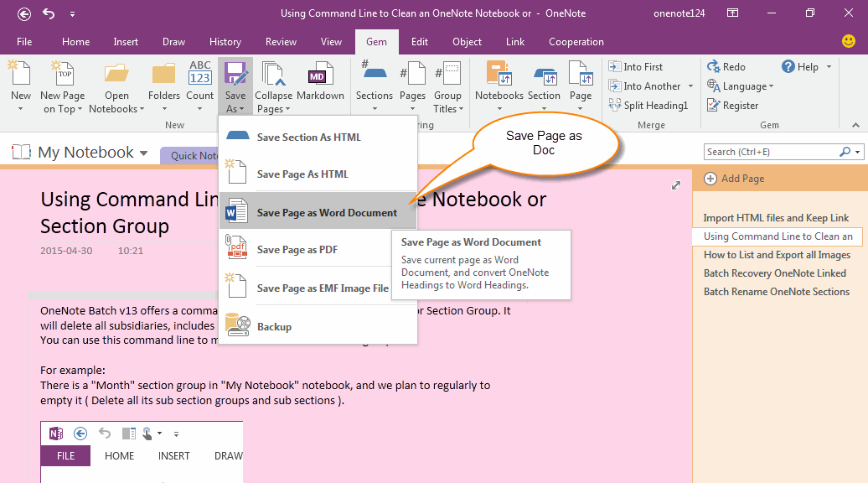The width and height of the screenshot is (868, 483).
Task: Collapse the ribbon with the chevron
Action: [855, 125]
